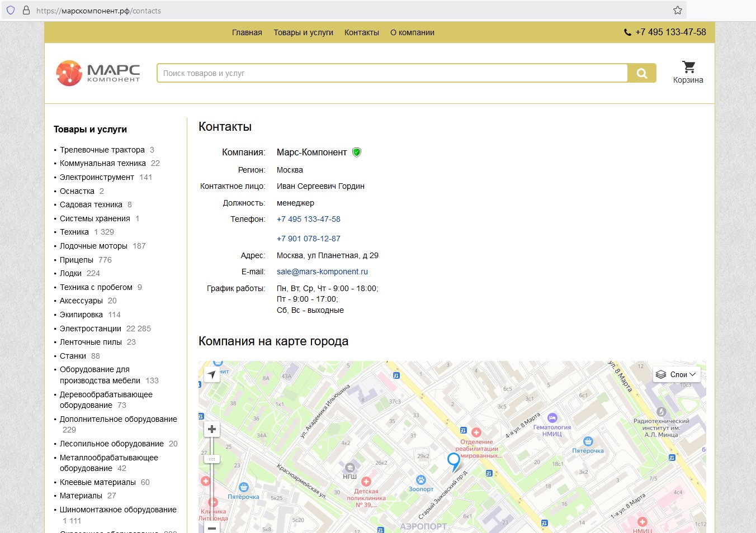Open the О компании menu item
The width and height of the screenshot is (756, 533).
(412, 32)
